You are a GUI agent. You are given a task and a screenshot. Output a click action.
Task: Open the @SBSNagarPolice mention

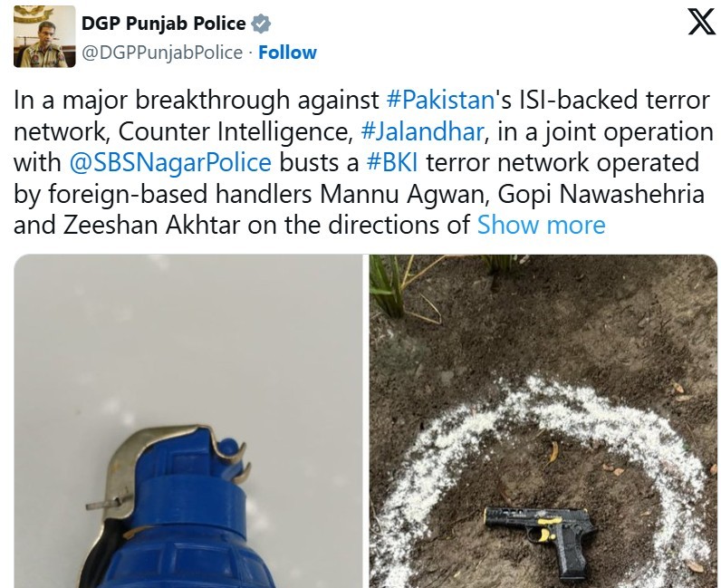click(x=170, y=162)
